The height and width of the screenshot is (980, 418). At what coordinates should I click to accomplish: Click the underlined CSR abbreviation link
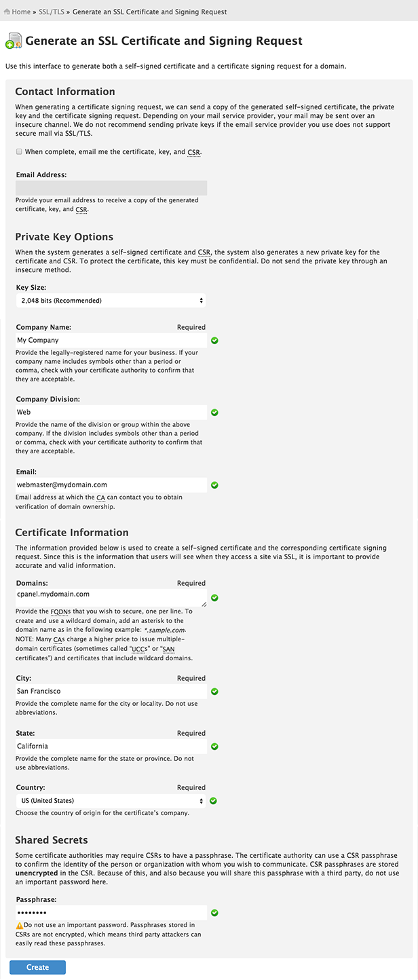(x=195, y=151)
